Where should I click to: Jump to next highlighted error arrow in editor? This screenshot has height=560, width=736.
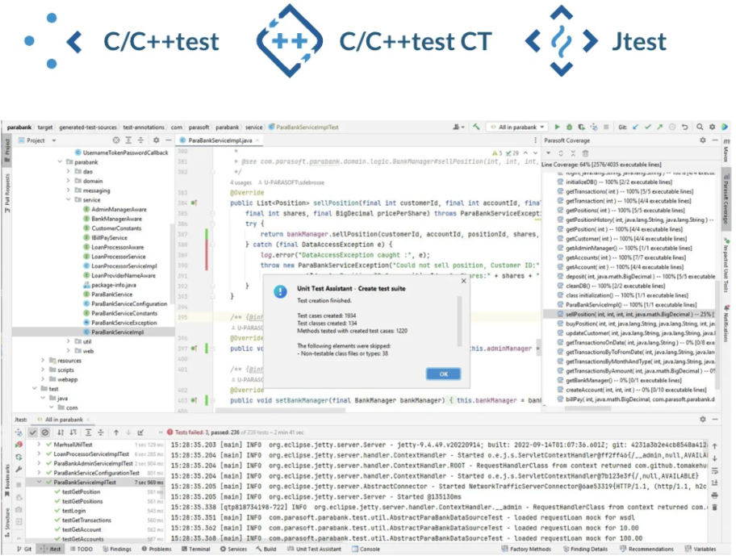pos(536,153)
